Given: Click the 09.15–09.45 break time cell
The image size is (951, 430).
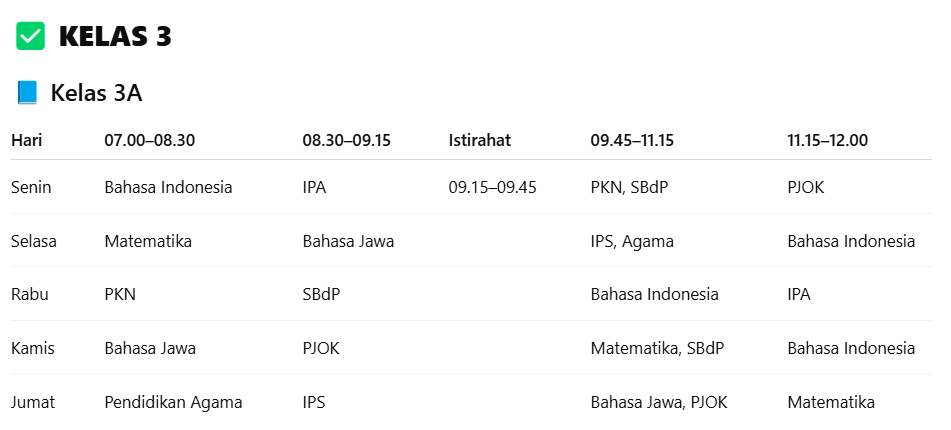Looking at the screenshot, I should (x=493, y=187).
